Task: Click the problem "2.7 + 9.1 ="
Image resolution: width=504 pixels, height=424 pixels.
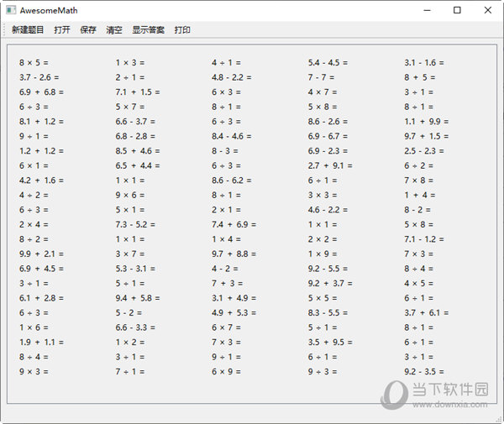Action: click(330, 165)
